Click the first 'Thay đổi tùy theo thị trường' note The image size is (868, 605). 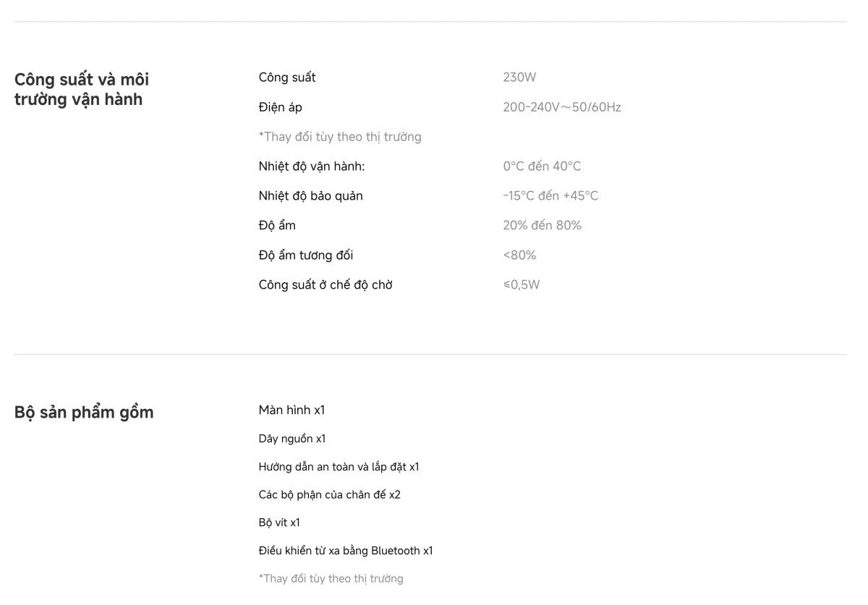point(340,137)
